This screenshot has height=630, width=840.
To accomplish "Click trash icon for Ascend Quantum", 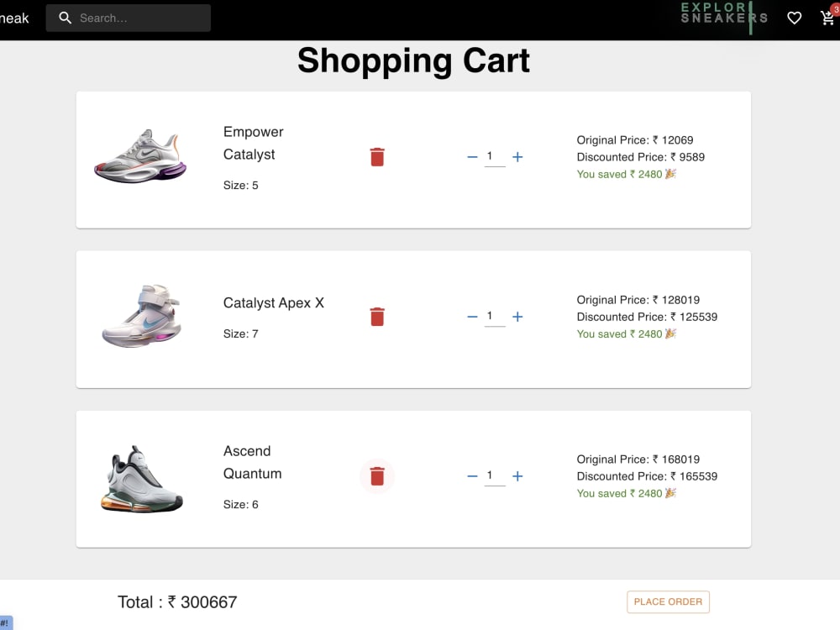I will (x=377, y=476).
